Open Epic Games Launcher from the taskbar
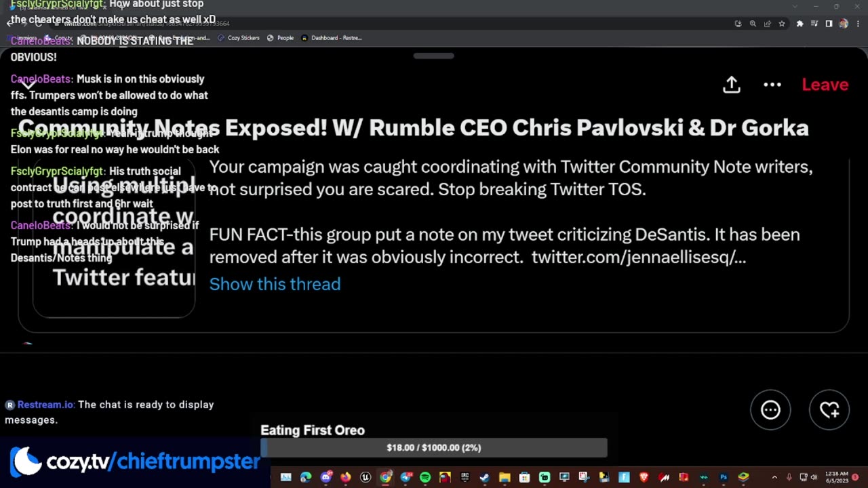 pyautogui.click(x=465, y=477)
